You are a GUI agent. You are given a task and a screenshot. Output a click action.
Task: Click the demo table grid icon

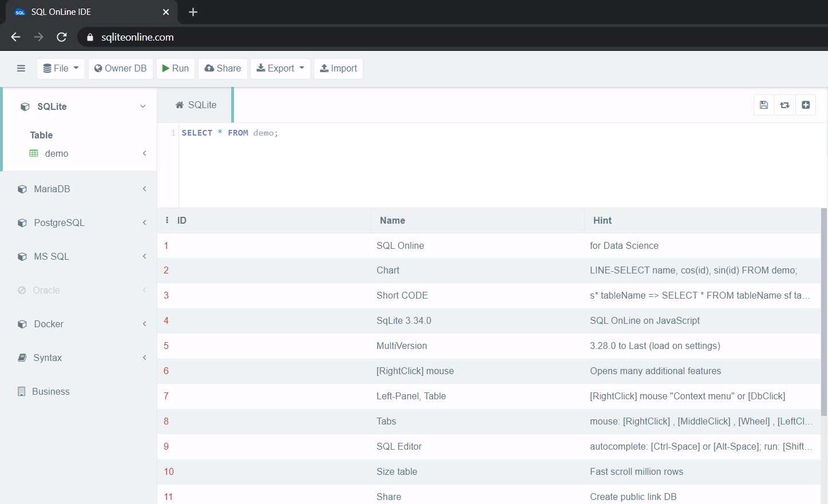[x=34, y=153]
